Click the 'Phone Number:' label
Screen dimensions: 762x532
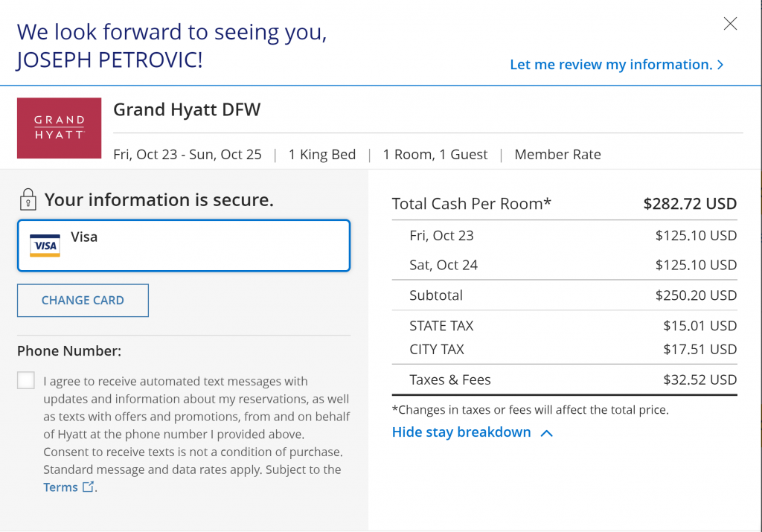click(69, 350)
